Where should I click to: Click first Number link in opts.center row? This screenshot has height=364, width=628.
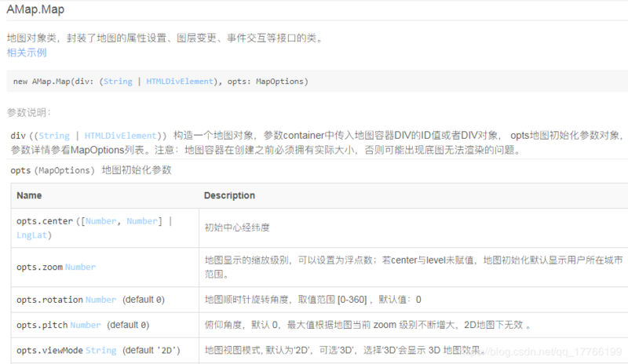(x=100, y=221)
